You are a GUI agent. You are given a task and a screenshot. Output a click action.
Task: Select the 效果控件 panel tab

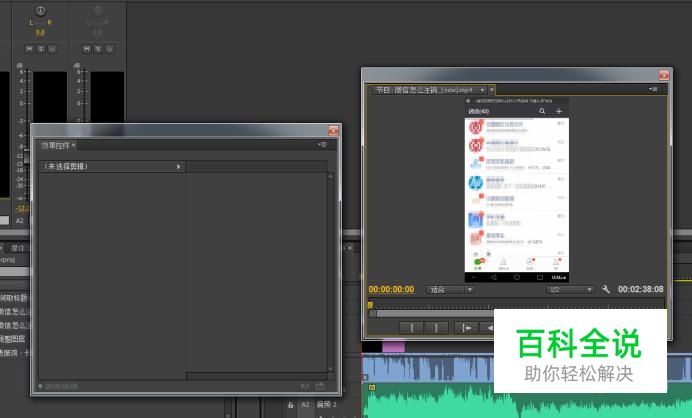pos(55,145)
